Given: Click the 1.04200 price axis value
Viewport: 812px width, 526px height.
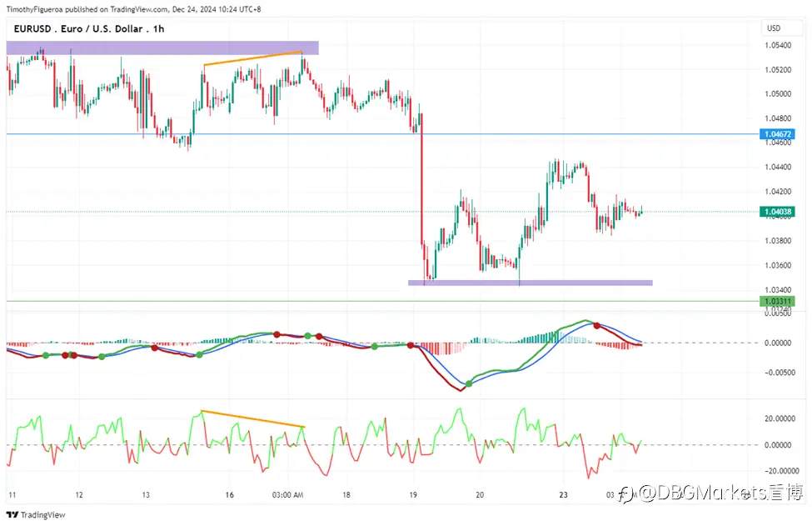Looking at the screenshot, I should tap(778, 192).
